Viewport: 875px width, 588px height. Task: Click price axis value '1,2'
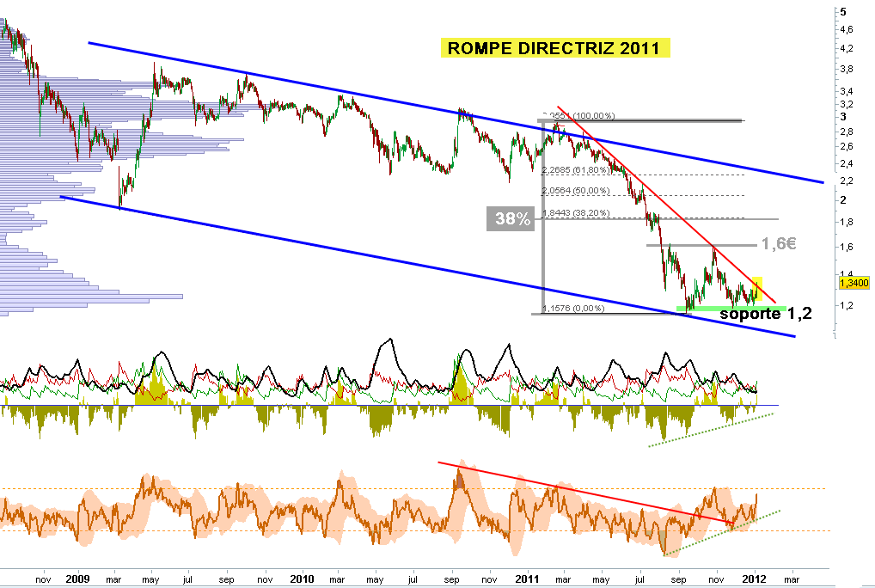(x=847, y=305)
